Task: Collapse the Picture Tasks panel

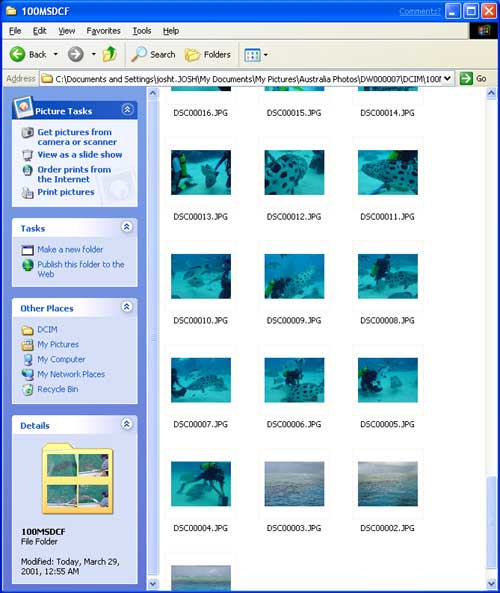Action: pyautogui.click(x=127, y=110)
